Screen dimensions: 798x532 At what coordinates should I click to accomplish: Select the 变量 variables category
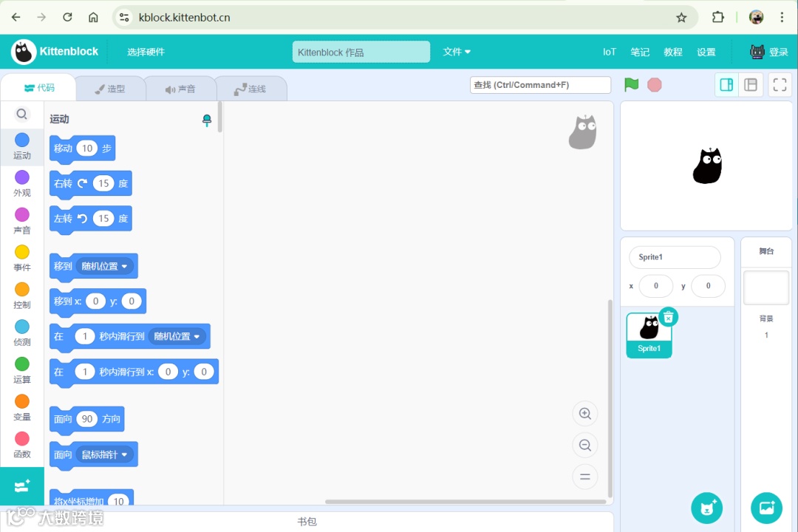click(x=22, y=408)
